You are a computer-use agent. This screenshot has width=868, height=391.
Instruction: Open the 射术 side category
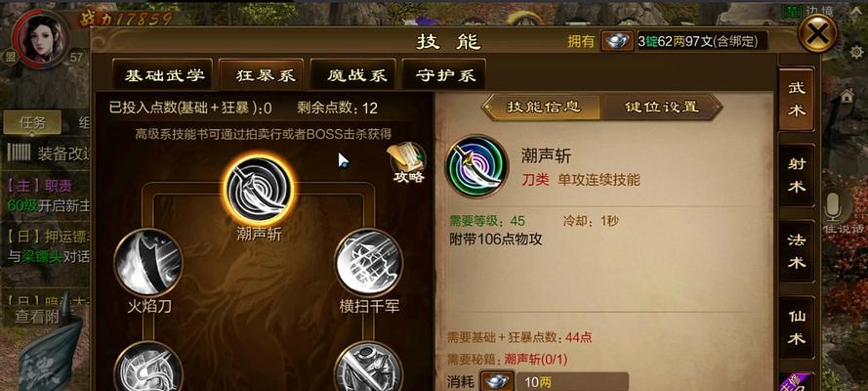coord(797,176)
